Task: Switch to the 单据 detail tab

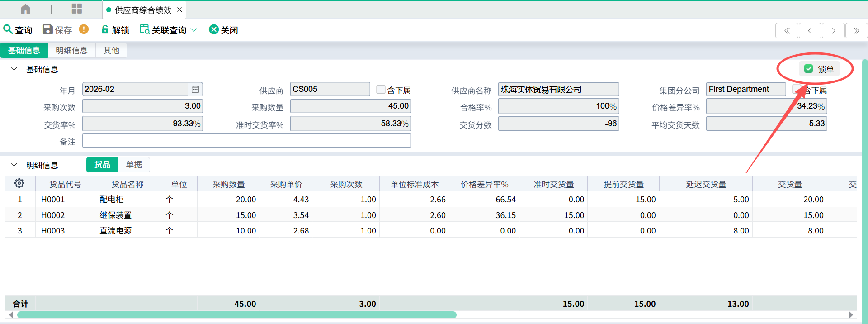Action: (134, 165)
